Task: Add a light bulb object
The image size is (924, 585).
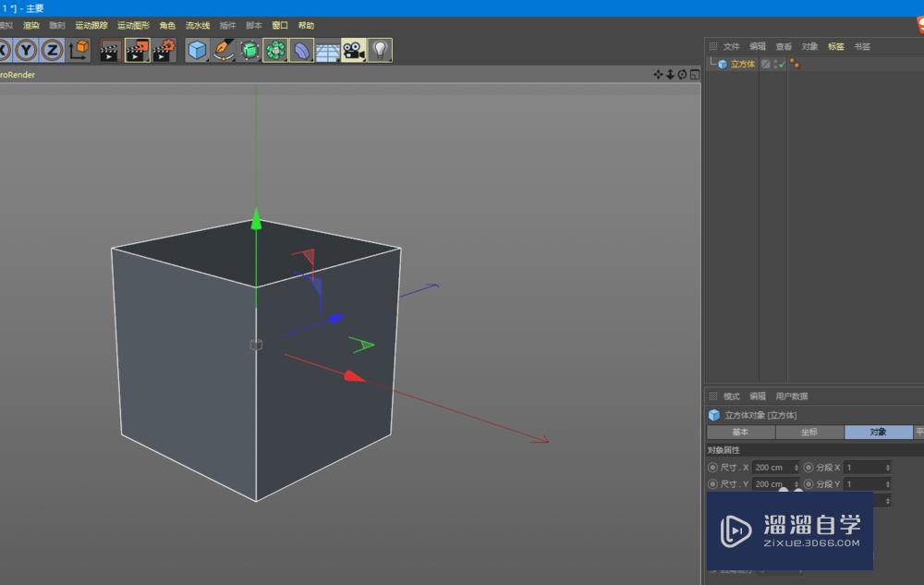Action: pos(380,50)
